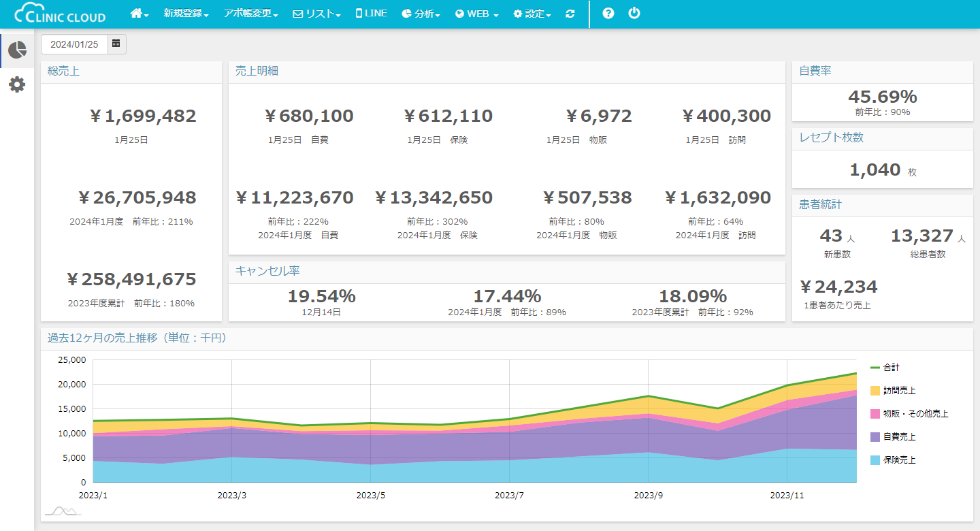Click the LINE link in navbar
This screenshot has height=531, width=980.
coord(371,14)
